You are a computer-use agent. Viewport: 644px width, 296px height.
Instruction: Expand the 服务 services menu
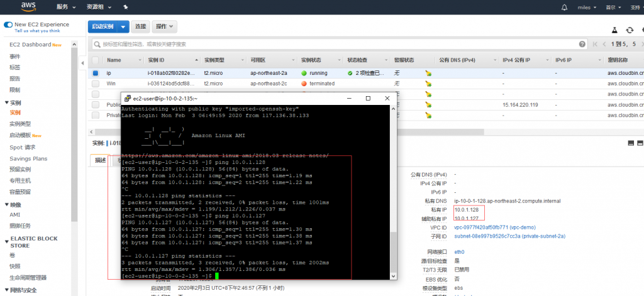[65, 8]
